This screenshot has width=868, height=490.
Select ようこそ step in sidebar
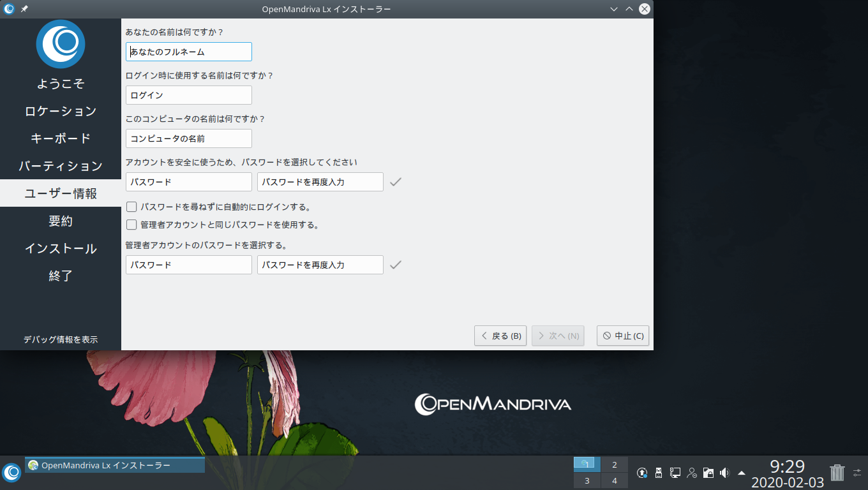[61, 84]
